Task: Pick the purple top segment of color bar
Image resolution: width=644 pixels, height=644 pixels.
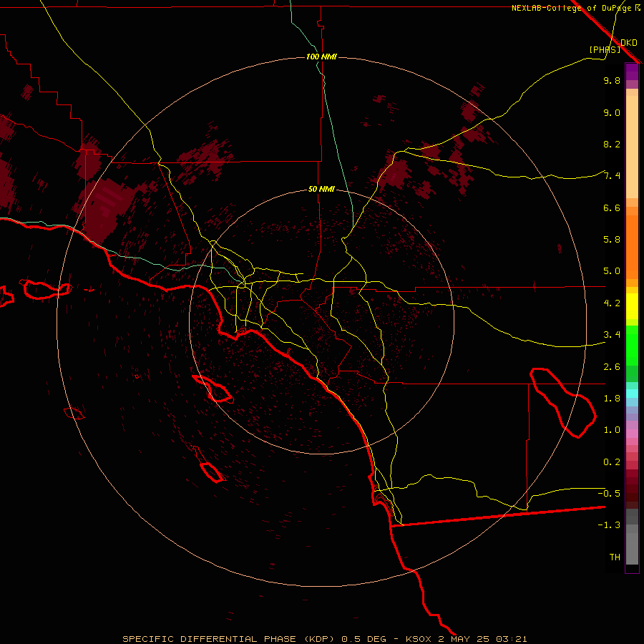Action: [x=632, y=72]
